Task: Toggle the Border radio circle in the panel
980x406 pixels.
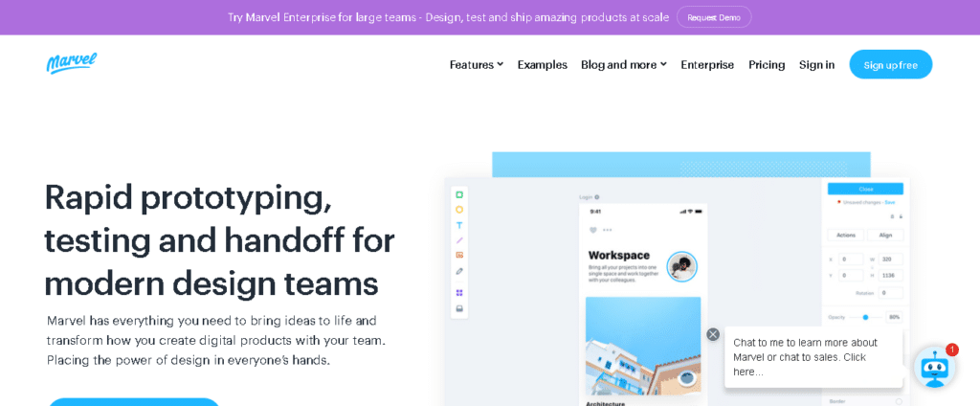Action: click(899, 401)
